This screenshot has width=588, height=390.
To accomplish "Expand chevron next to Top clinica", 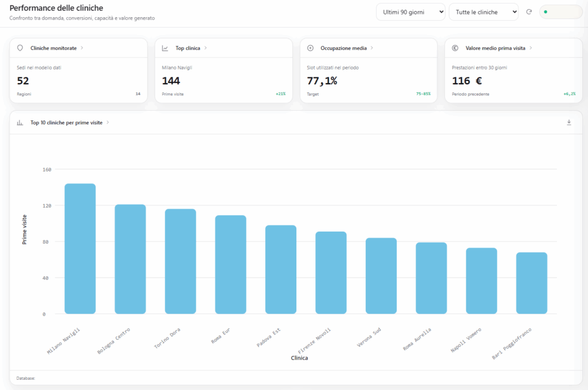I will click(206, 48).
